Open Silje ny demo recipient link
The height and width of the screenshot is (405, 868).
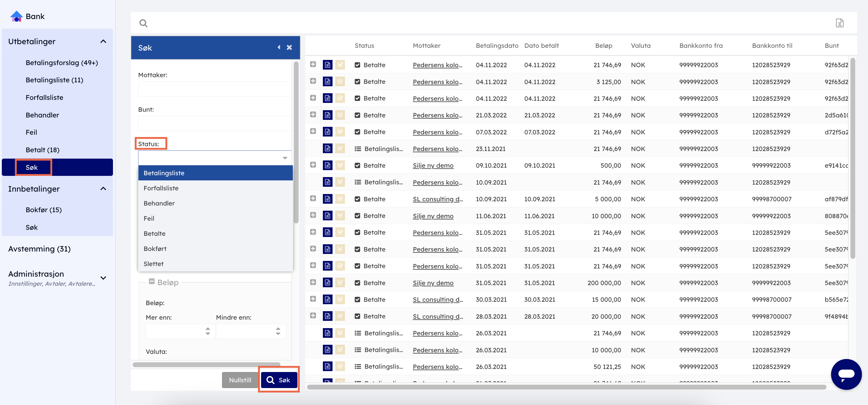click(x=433, y=165)
